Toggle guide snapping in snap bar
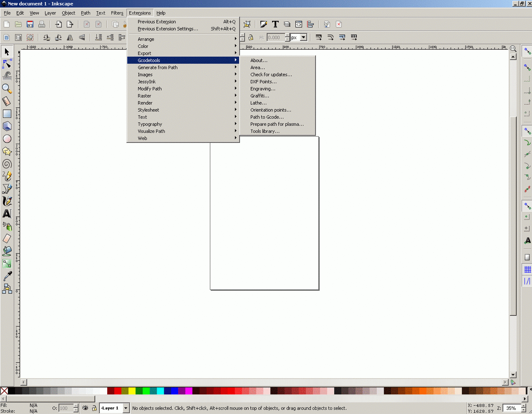 [527, 281]
